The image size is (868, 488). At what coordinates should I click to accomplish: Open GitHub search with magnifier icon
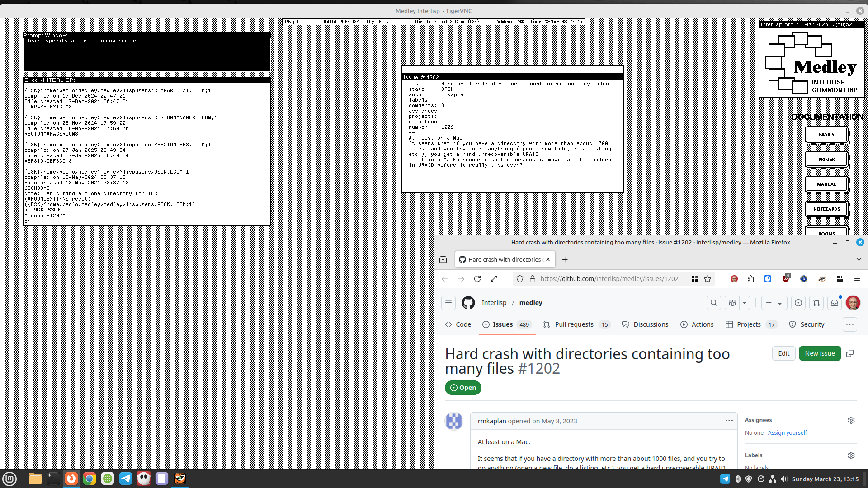click(x=714, y=303)
